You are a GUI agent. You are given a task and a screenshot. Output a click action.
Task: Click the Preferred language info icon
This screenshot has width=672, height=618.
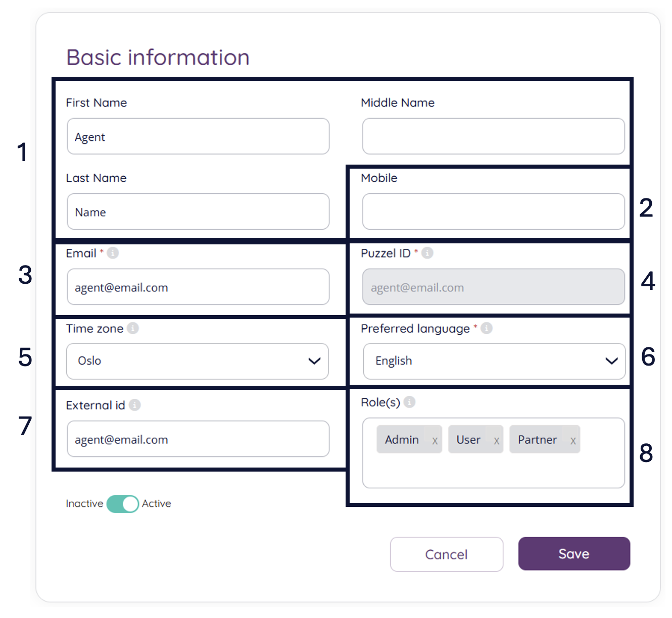[x=487, y=328]
